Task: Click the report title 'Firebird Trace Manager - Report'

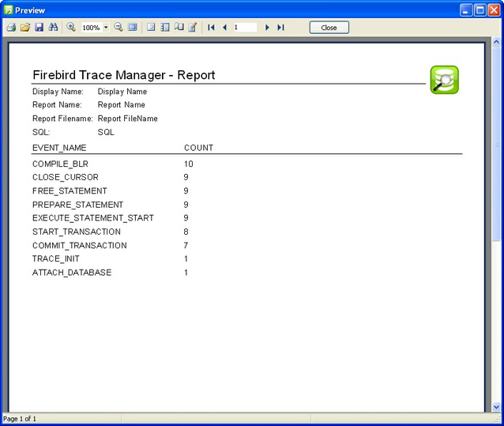Action: (124, 75)
